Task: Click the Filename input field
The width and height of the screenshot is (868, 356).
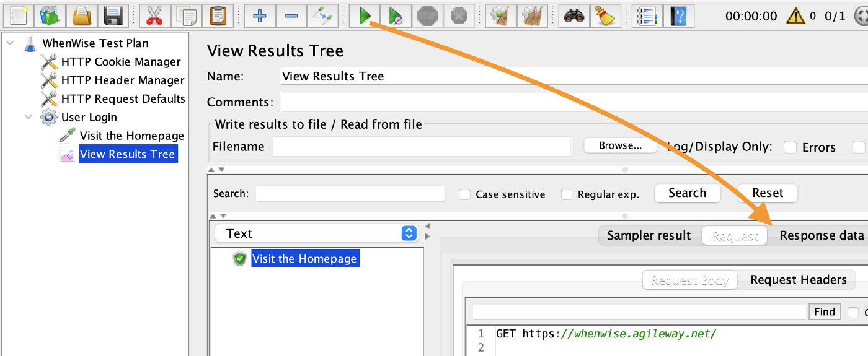Action: (421, 147)
